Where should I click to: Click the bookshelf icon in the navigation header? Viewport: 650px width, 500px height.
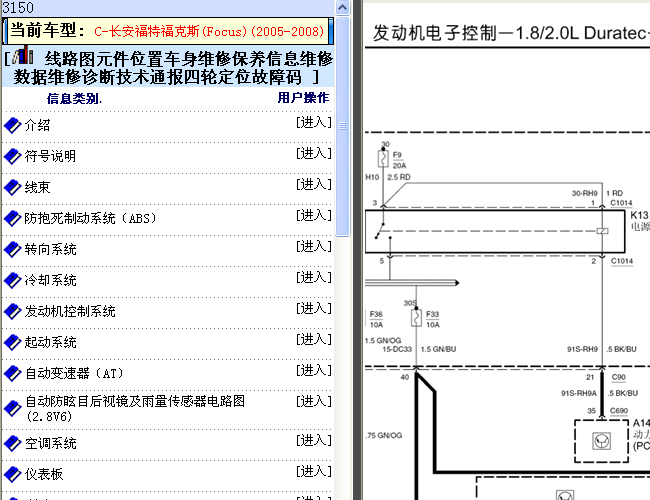pos(22,55)
